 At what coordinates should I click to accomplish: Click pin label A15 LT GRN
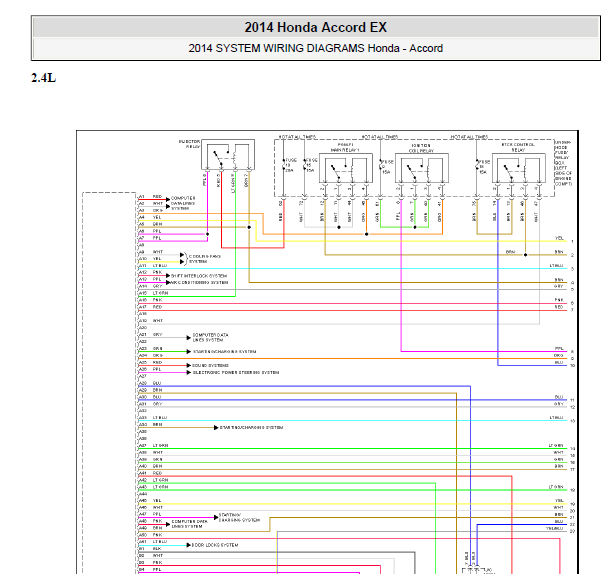point(153,293)
